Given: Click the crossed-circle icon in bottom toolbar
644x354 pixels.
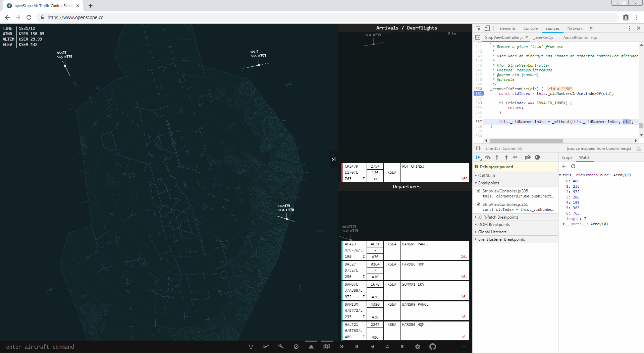Looking at the screenshot, I should click(296, 347).
